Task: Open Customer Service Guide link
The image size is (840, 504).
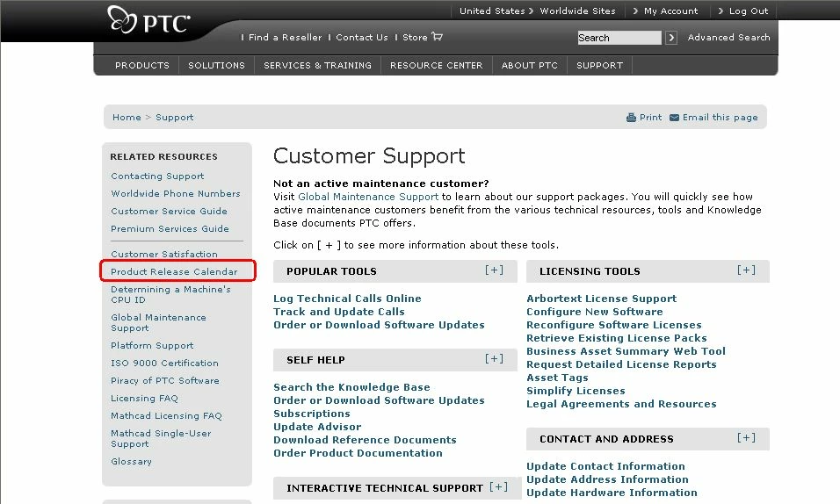Action: 169,211
